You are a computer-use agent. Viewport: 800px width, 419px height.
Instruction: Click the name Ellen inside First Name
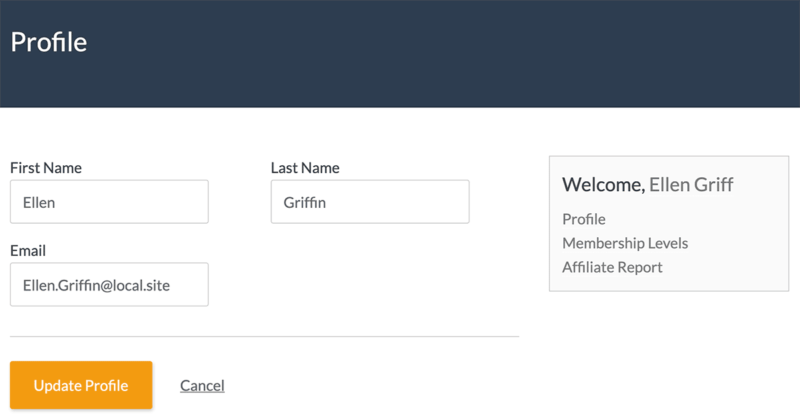(x=40, y=203)
